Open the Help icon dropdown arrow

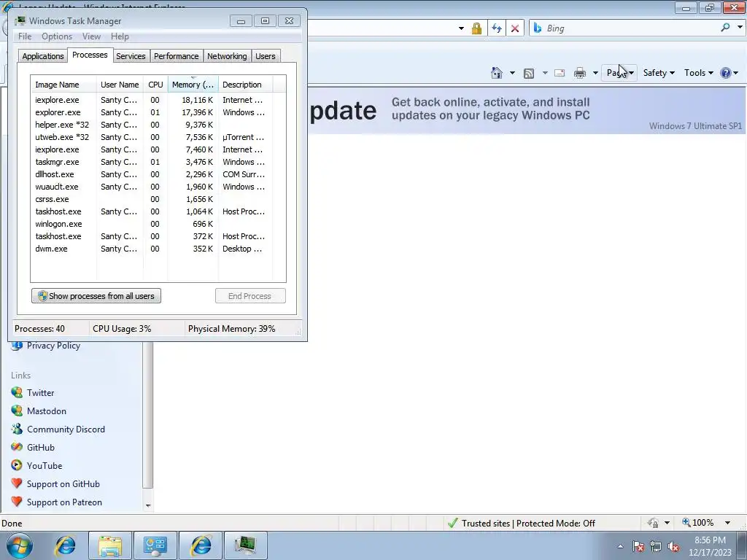tap(736, 73)
